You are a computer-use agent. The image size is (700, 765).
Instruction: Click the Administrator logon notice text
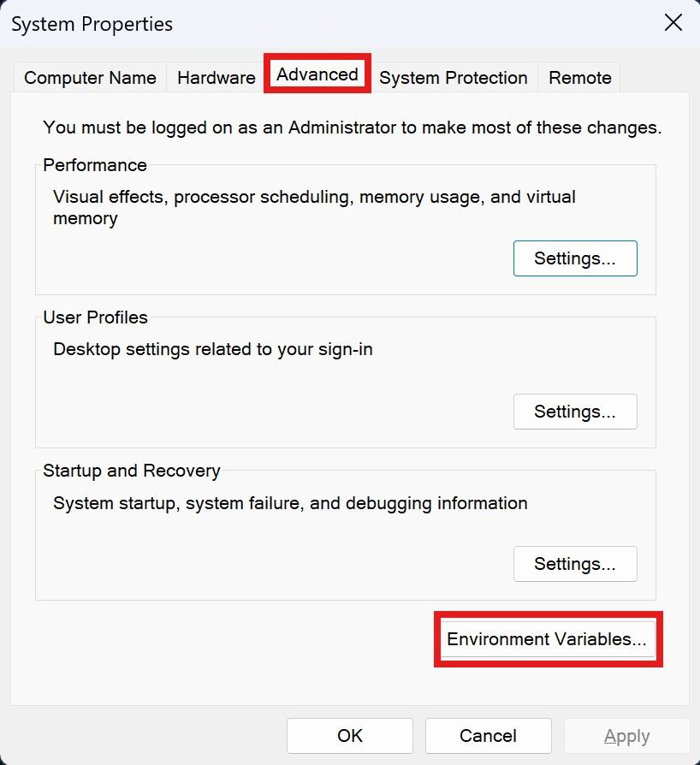[352, 127]
